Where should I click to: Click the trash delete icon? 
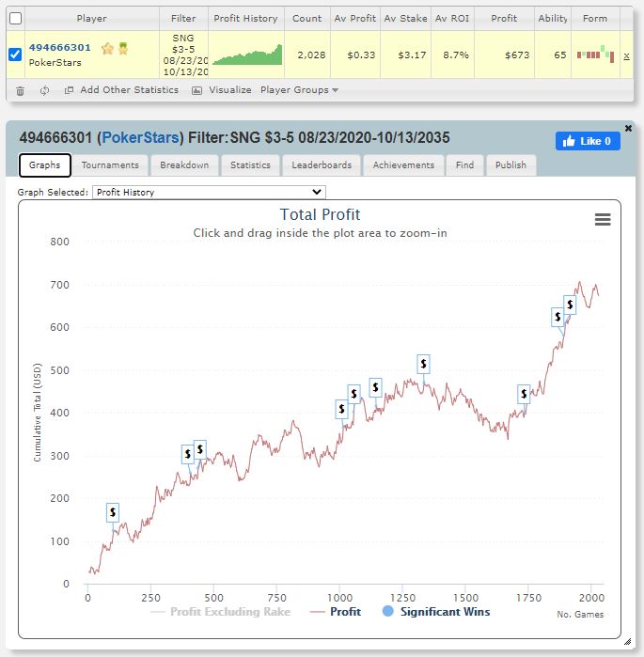[x=20, y=90]
